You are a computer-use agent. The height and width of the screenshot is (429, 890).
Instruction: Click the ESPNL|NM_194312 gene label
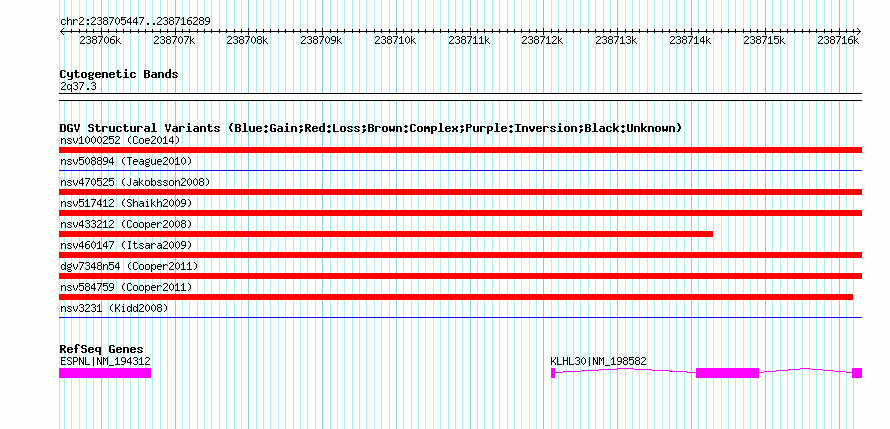coord(105,361)
